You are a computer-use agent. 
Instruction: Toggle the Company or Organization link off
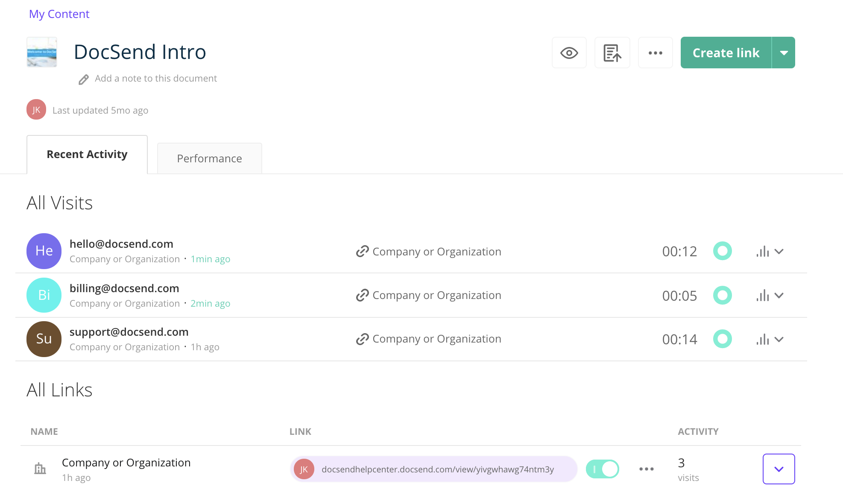click(603, 469)
